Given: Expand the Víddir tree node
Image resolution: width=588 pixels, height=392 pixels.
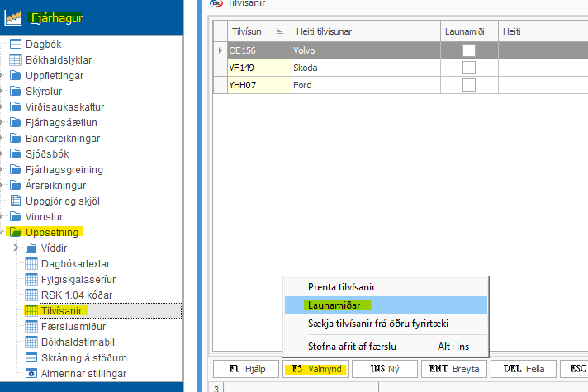Looking at the screenshot, I should pyautogui.click(x=17, y=248).
